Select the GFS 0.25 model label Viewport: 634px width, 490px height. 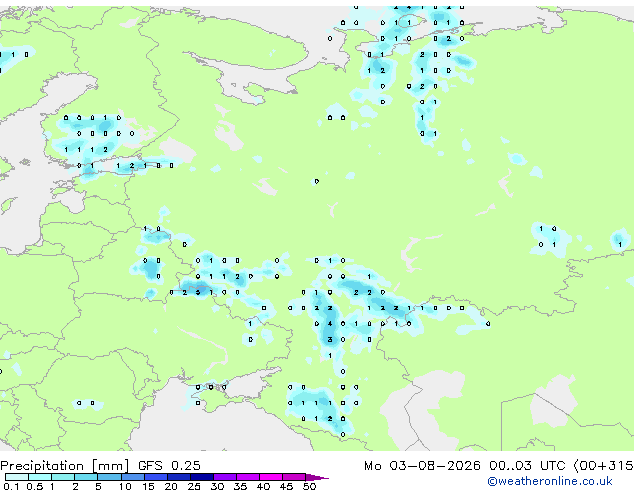(169, 466)
